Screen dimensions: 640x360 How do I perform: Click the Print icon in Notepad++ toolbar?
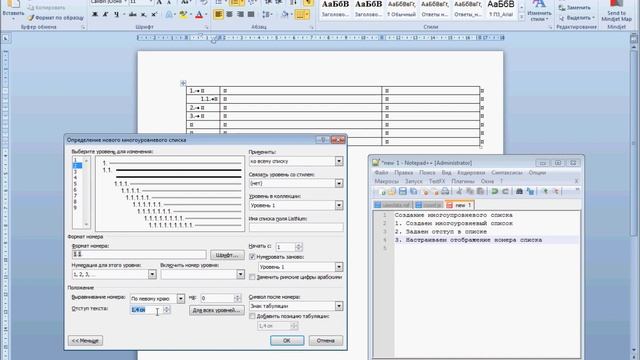445,191
